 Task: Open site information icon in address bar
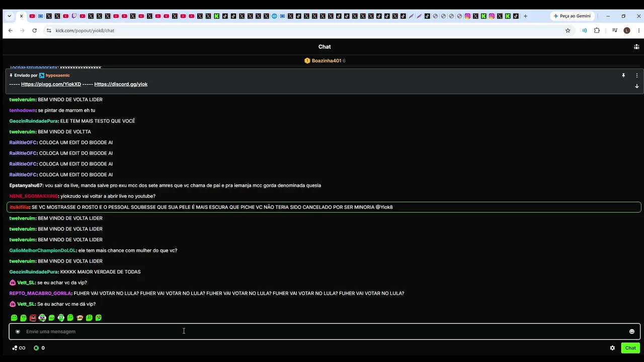[49, 31]
